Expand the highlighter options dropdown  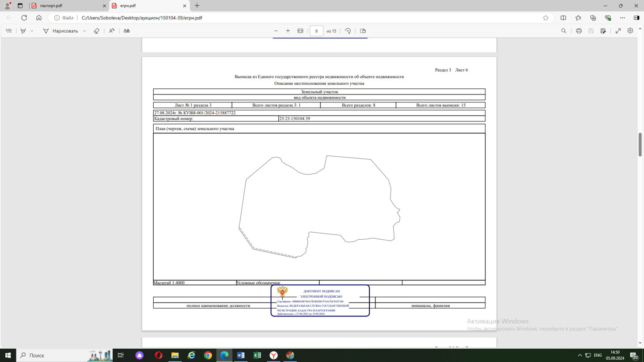coord(32,31)
